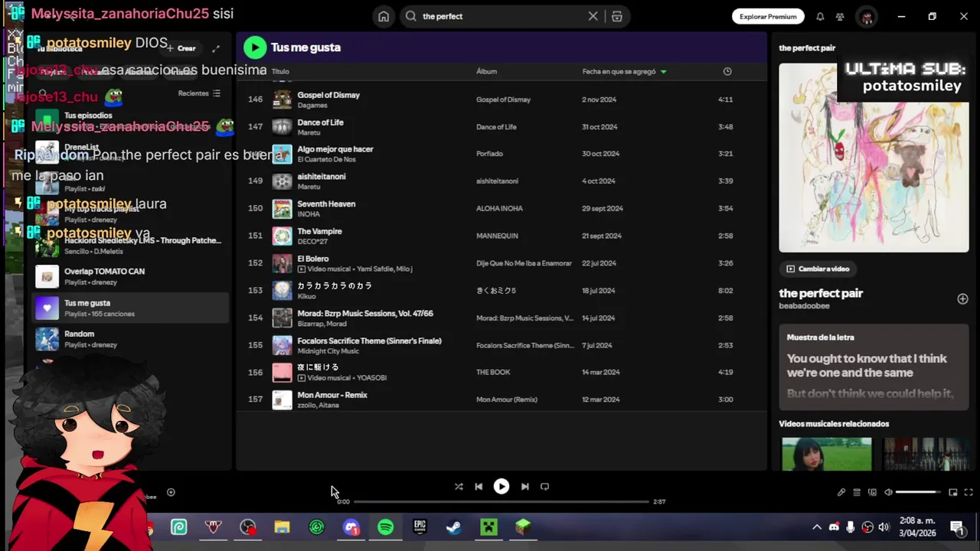Switch to full screen mode icon
Screen dimensions: 980x551
click(x=969, y=492)
